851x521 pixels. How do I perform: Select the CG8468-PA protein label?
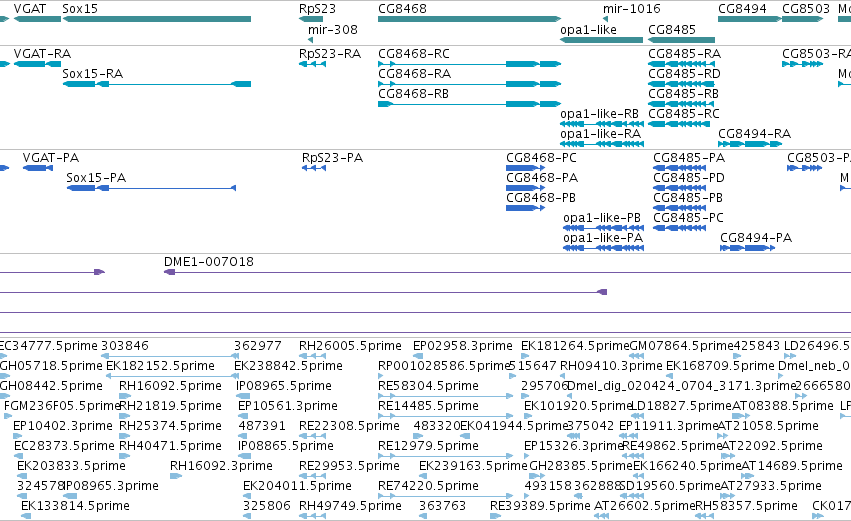(542, 177)
